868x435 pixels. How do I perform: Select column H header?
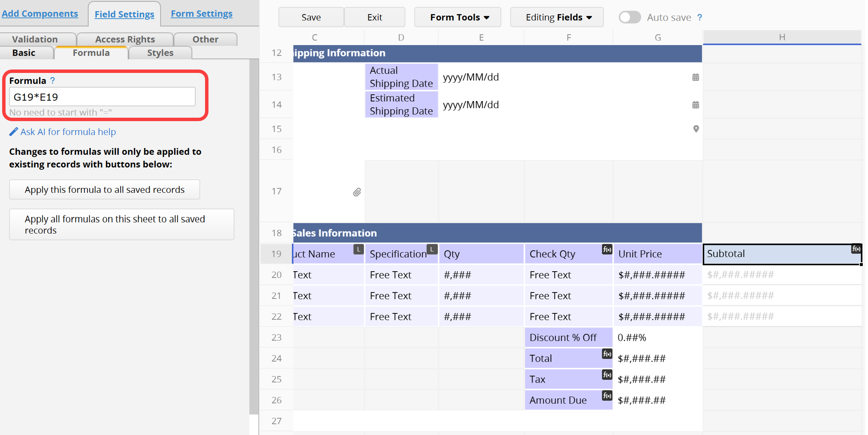coord(781,37)
